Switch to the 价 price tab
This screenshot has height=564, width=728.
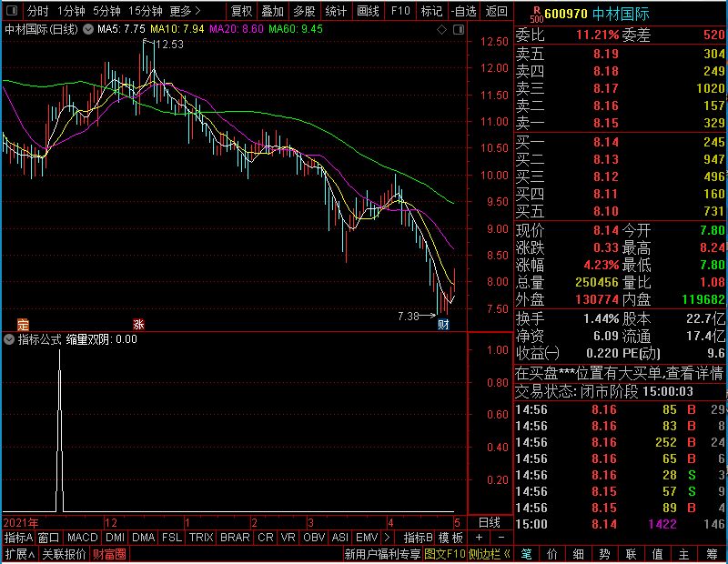(x=552, y=554)
